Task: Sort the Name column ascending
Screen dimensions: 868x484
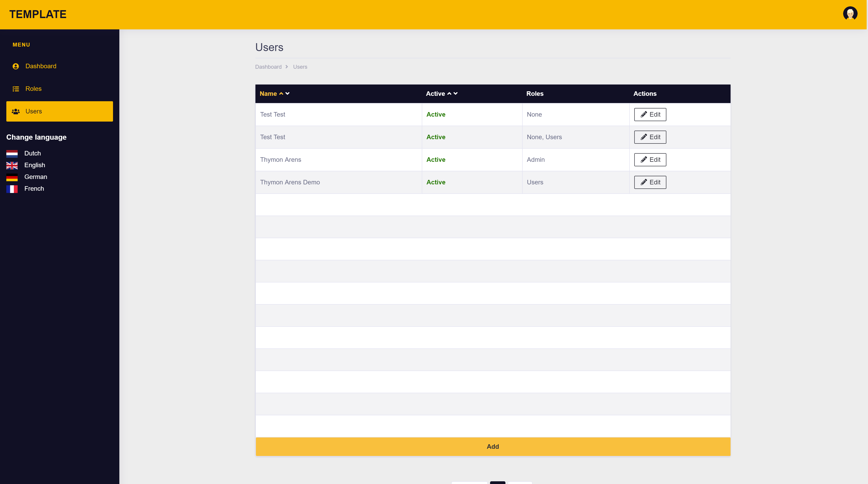Action: pyautogui.click(x=281, y=94)
